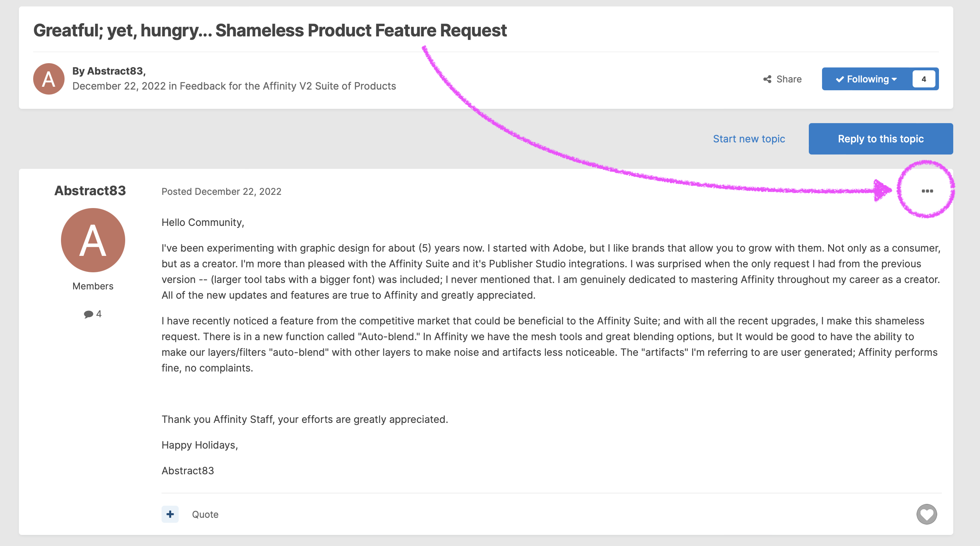The width and height of the screenshot is (980, 546).
Task: Click the plus multiquote button
Action: click(170, 514)
